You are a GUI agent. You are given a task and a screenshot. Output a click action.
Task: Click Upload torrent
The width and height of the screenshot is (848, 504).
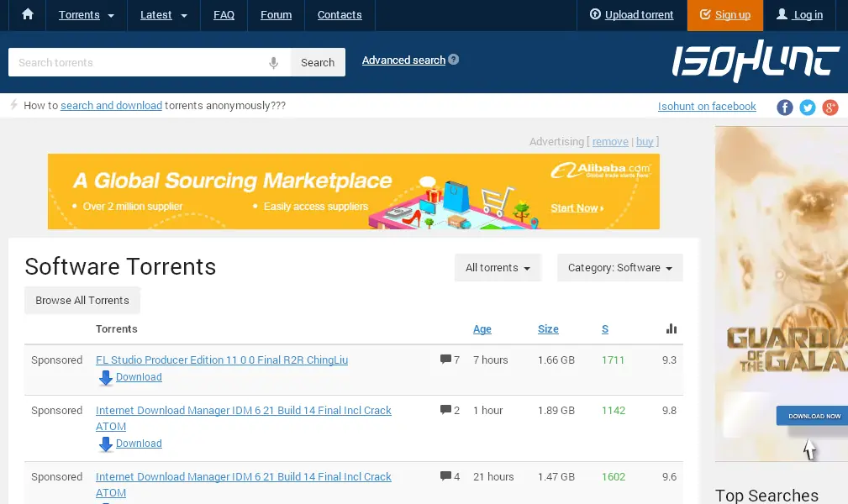pos(632,15)
